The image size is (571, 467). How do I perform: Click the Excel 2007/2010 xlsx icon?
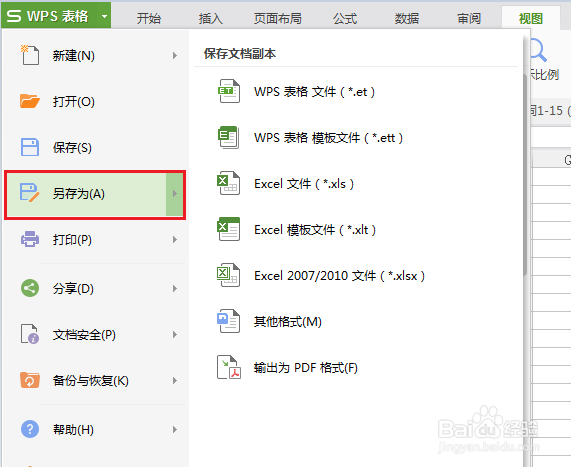pyautogui.click(x=228, y=275)
